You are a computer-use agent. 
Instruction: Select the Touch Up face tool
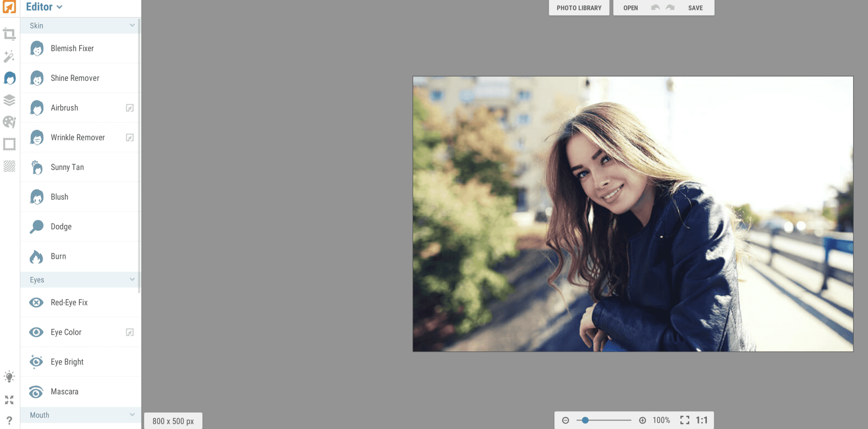pos(9,78)
